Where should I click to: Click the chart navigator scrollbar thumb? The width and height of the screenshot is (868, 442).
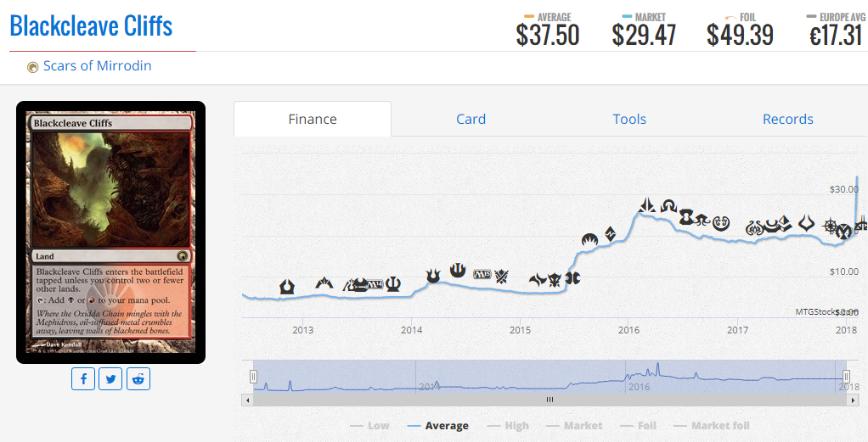coord(550,400)
